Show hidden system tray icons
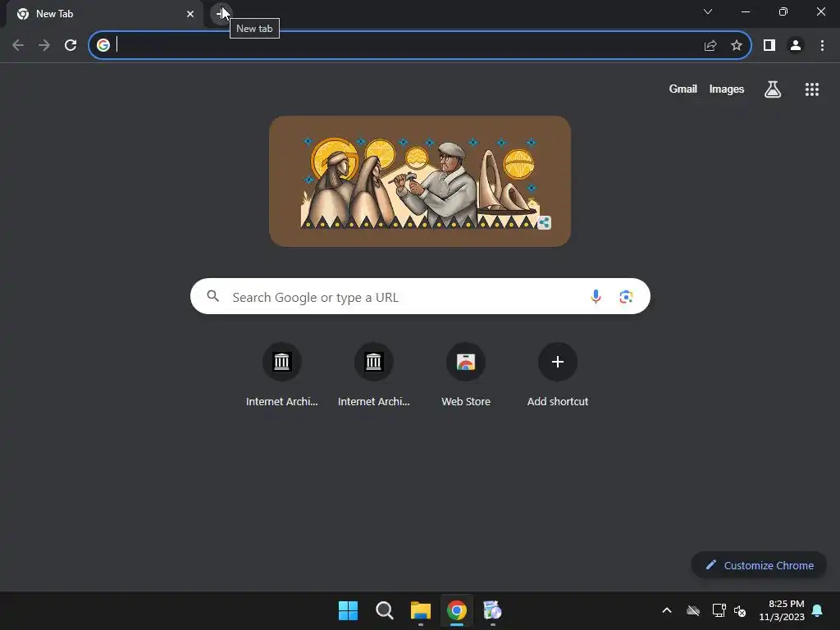Screen dimensions: 840x630 click(x=666, y=610)
